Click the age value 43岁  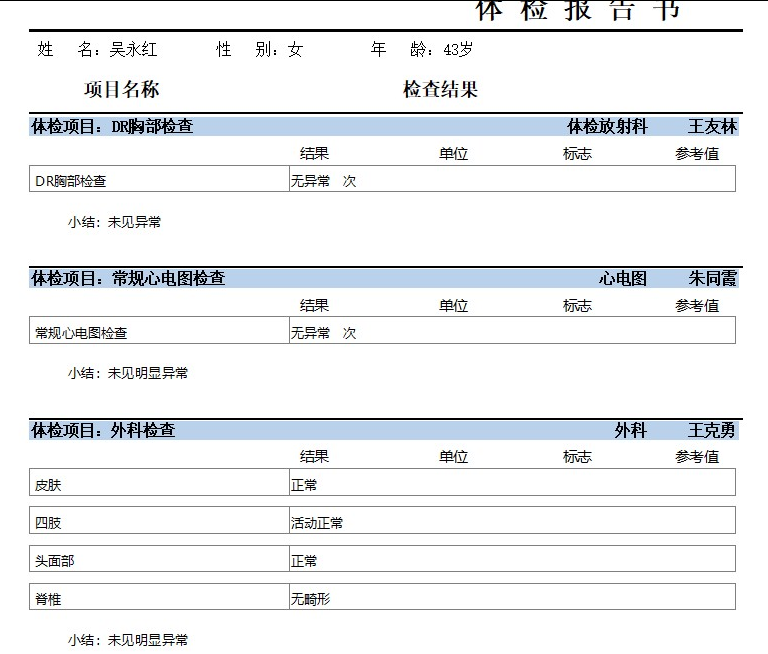458,49
